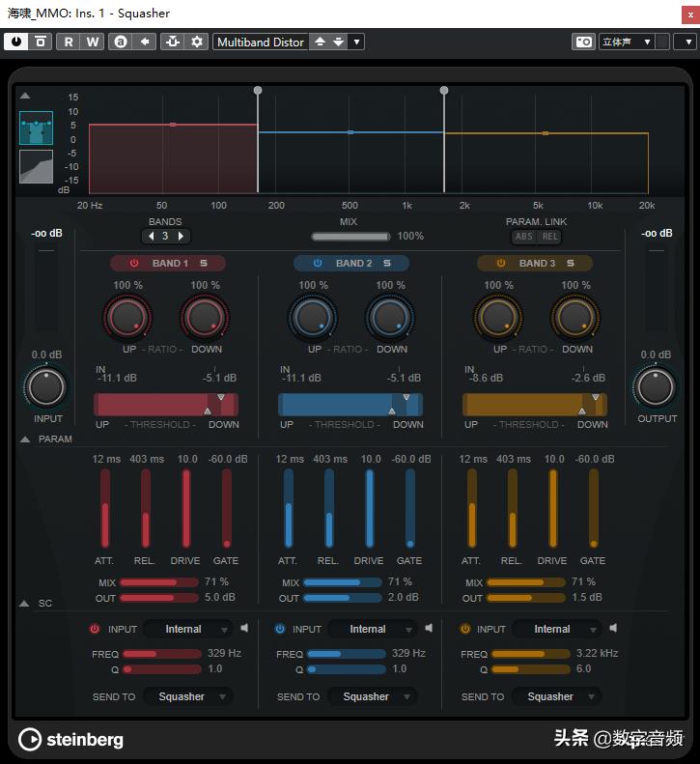This screenshot has height=764, width=700.
Task: Select the band view thumbnail
Action: tap(36, 127)
